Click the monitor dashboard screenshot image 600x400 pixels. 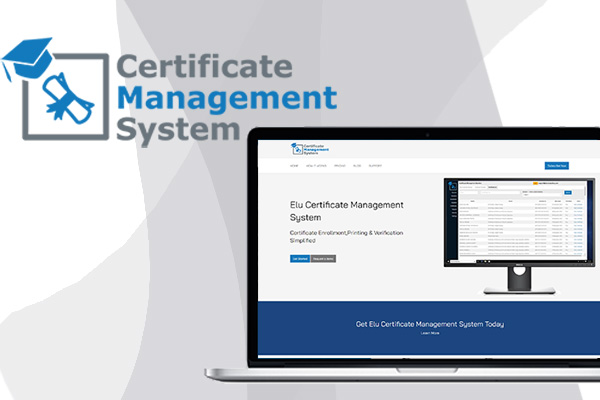coord(519,236)
